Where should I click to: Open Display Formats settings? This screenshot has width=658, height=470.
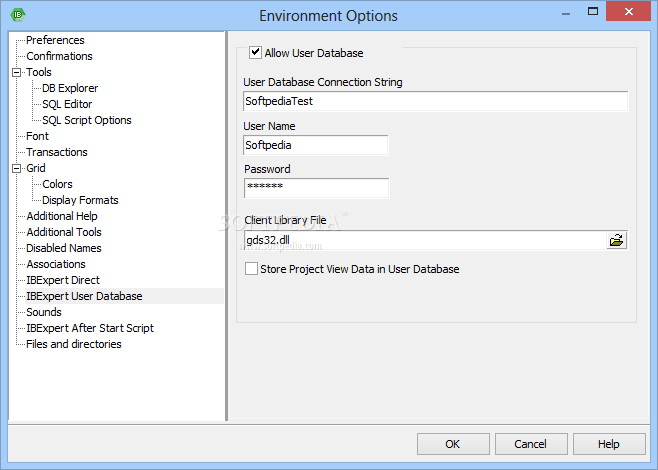coord(80,200)
